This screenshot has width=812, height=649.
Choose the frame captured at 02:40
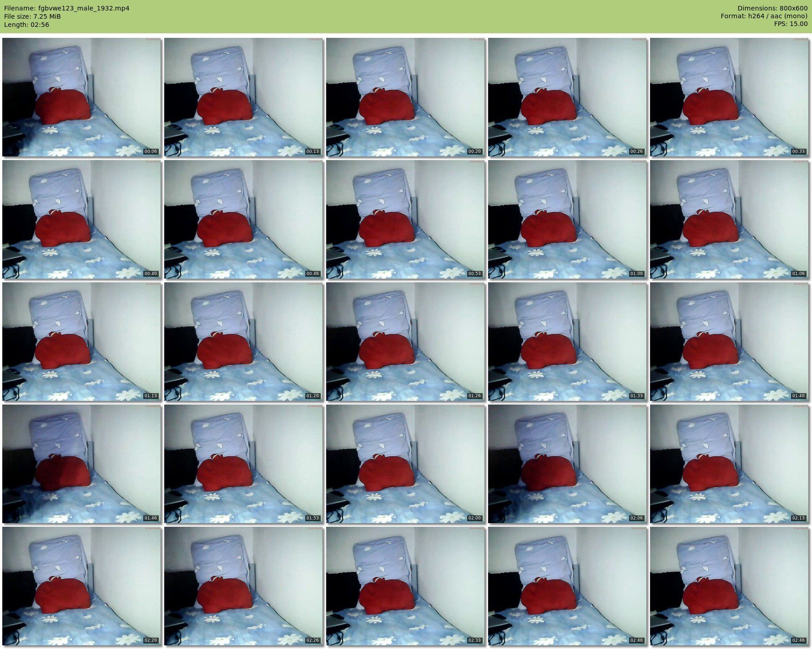tap(567, 586)
